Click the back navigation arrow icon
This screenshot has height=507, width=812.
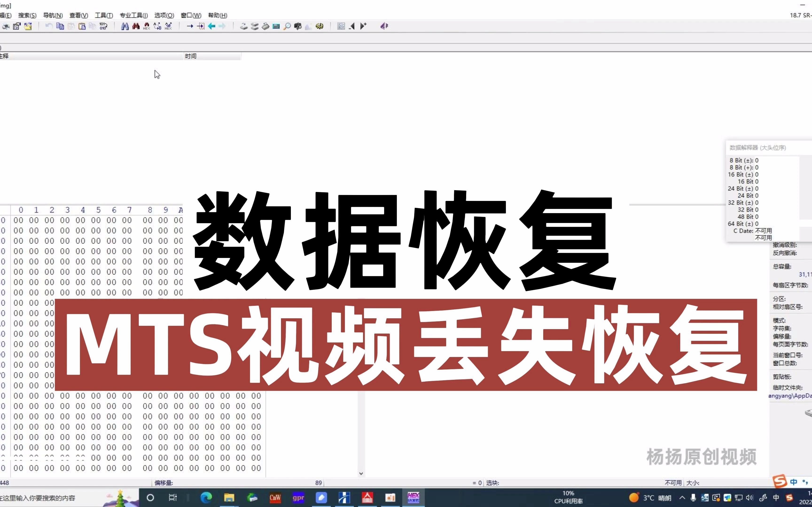pyautogui.click(x=212, y=26)
